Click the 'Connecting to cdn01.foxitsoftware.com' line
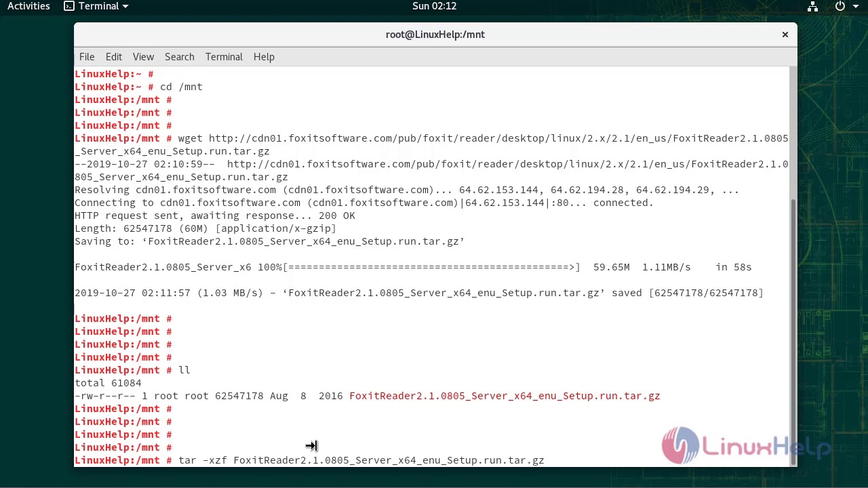This screenshot has height=488, width=868. point(364,203)
